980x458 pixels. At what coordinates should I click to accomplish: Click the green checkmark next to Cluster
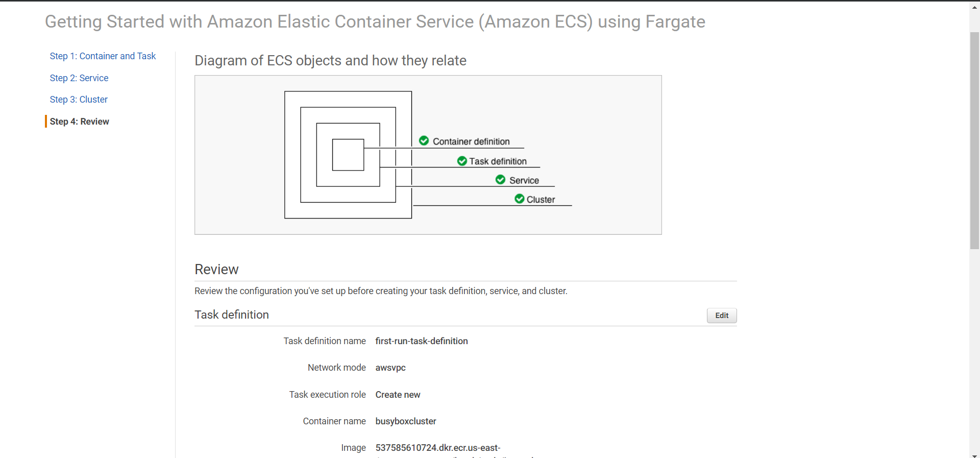[519, 199]
